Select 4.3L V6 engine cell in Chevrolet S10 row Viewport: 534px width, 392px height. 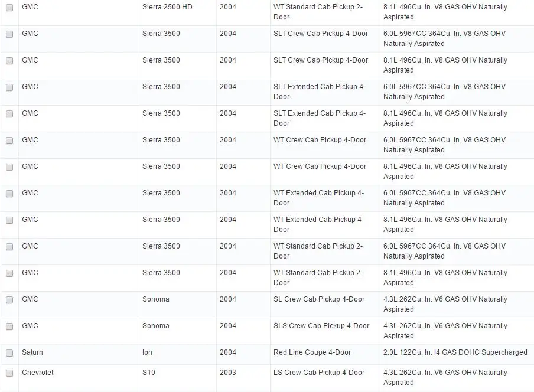[457, 378]
